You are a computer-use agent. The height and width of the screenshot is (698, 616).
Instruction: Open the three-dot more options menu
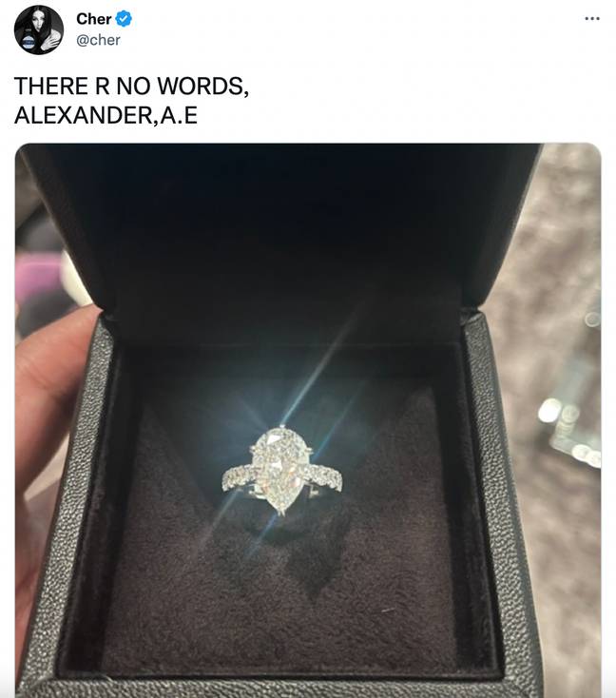[x=592, y=19]
